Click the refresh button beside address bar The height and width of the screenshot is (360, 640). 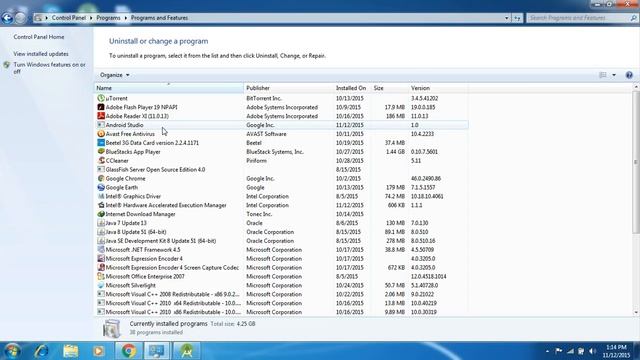coord(517,18)
